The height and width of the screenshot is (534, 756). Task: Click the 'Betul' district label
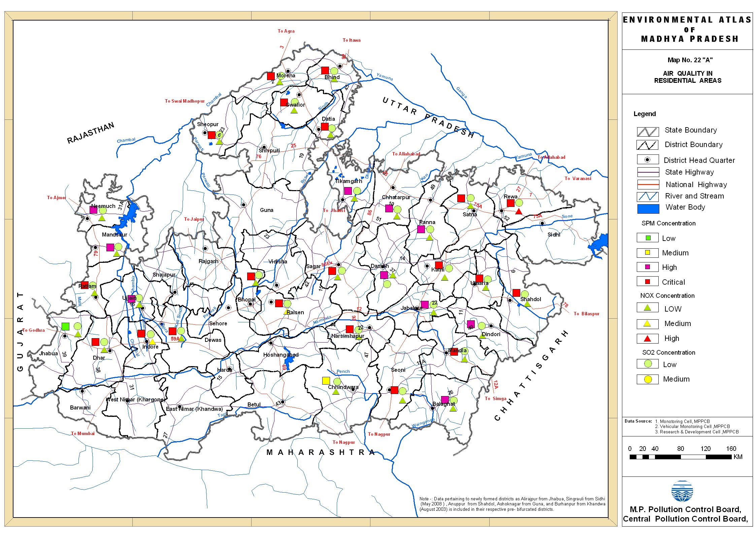254,404
